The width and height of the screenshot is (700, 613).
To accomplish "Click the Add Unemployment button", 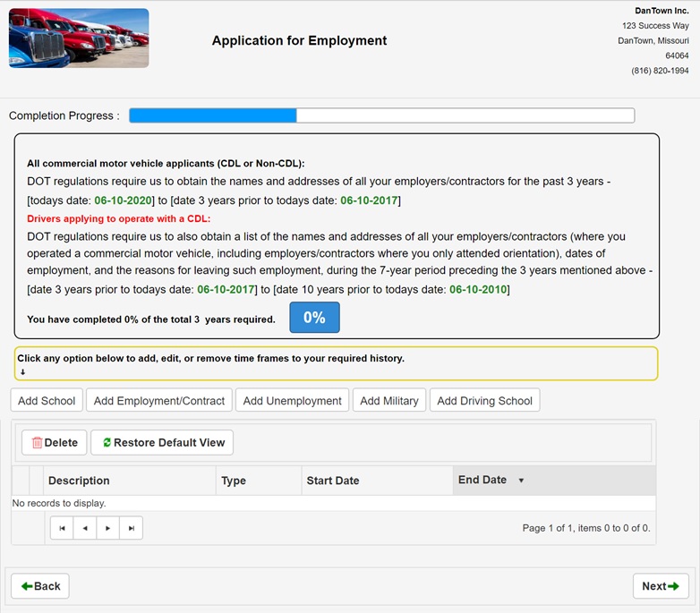I will coord(292,401).
